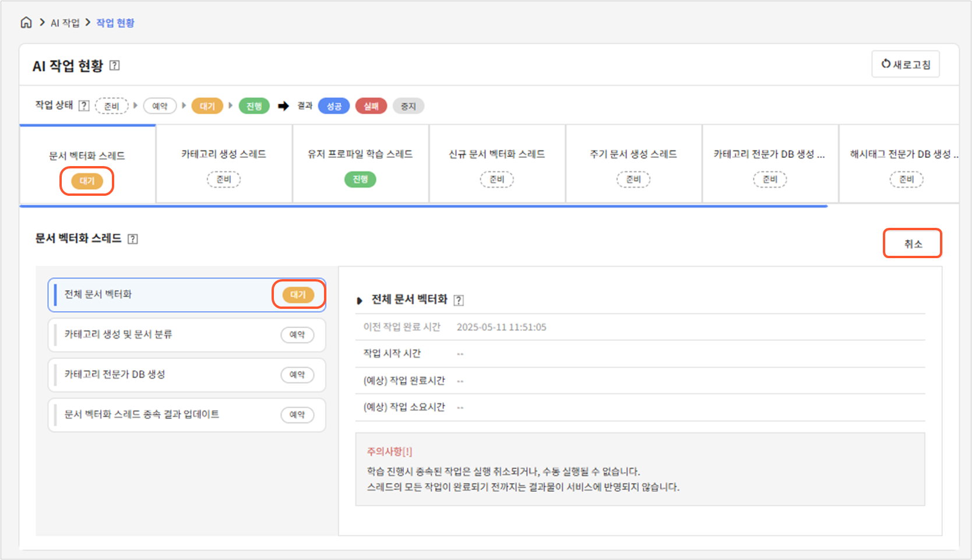Click help icon next to 전체 문서 벡터화 detail title

tap(459, 300)
